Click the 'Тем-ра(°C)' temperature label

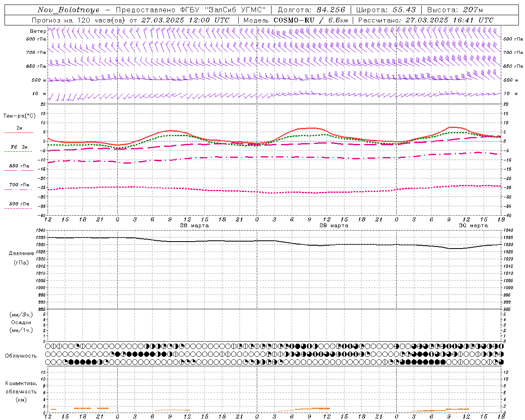click(19, 116)
